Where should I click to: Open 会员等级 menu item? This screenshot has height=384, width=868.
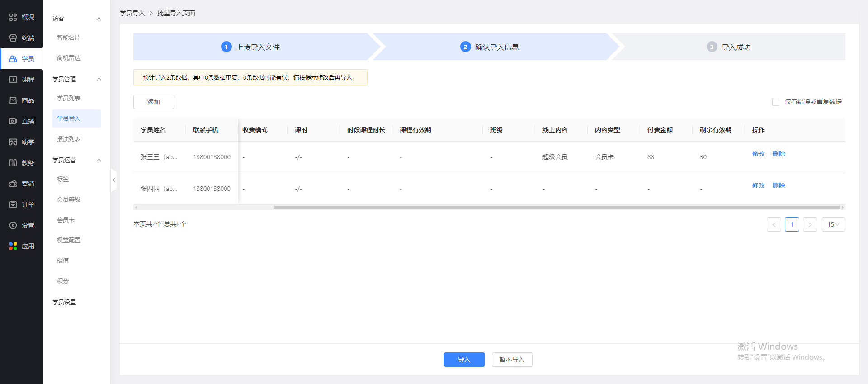click(x=69, y=199)
